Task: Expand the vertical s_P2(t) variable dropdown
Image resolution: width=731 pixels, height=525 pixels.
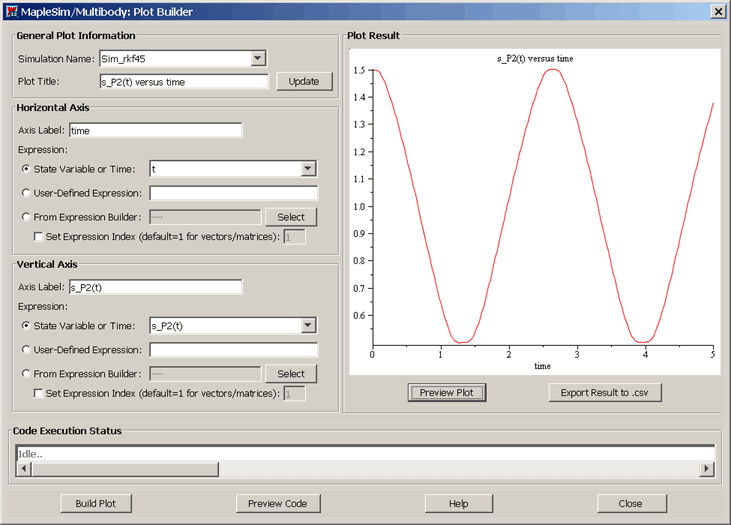Action: 308,325
